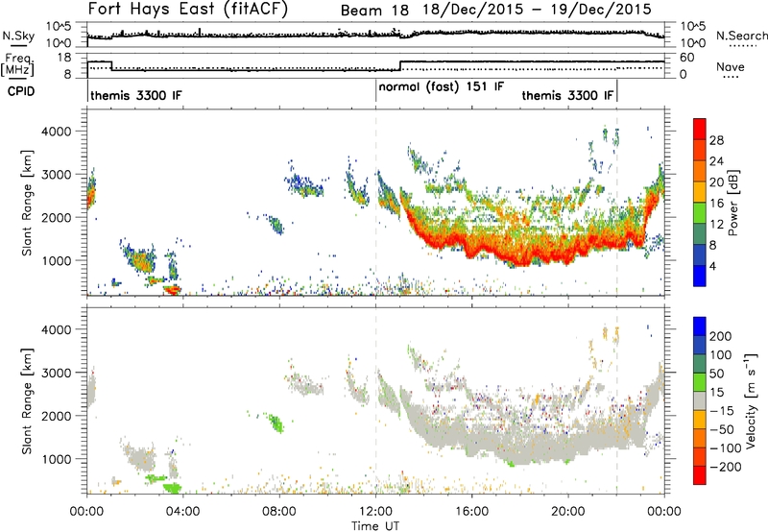Click the frequency step-up line near 13:00
Image resolution: width=768 pixels, height=532 pixels.
[400, 66]
